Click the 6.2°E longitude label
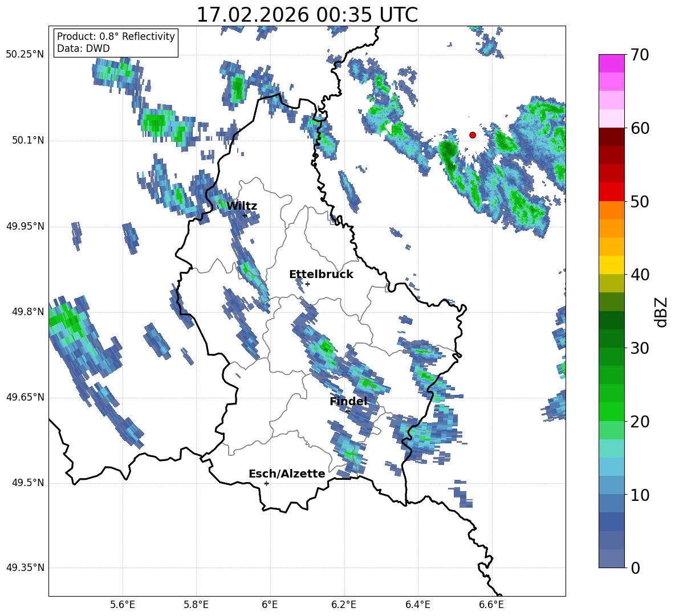This screenshot has width=675, height=616. coord(344,605)
